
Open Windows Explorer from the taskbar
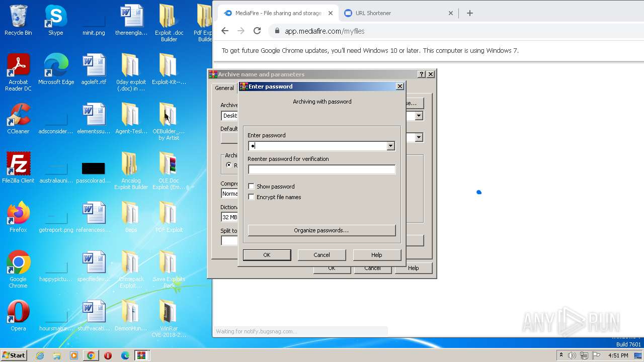point(57,355)
